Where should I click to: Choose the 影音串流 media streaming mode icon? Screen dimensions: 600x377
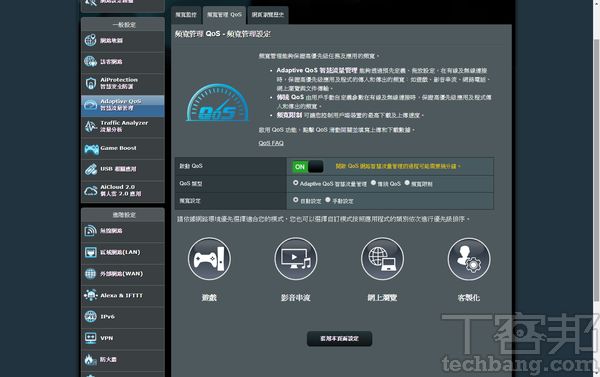296,259
